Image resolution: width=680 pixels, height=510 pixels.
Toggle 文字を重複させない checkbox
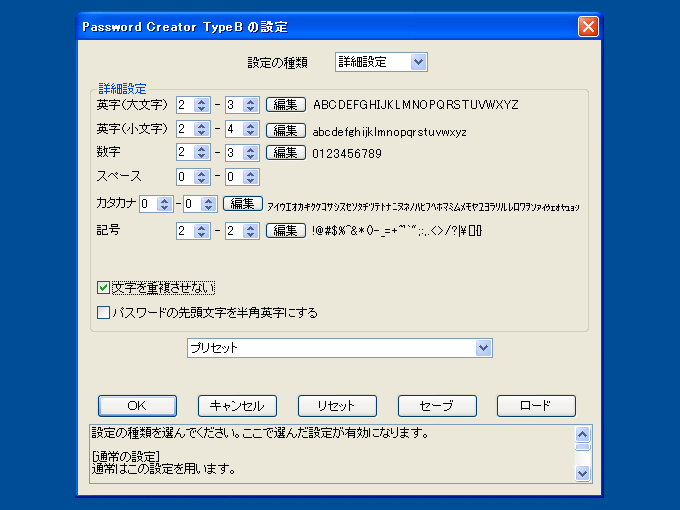[x=103, y=288]
